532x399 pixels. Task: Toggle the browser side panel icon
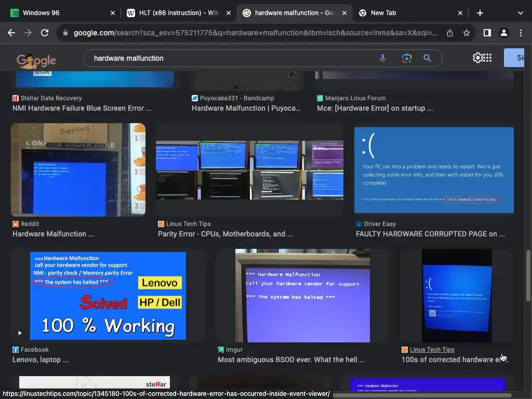[x=487, y=33]
